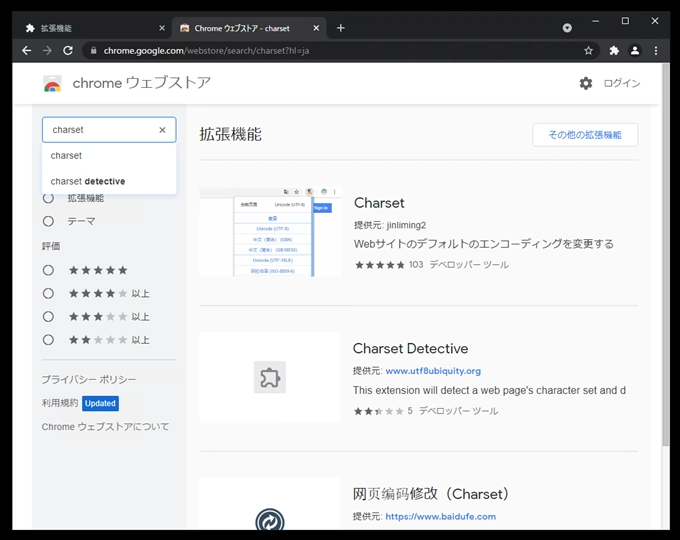Minimize the Chrome window

(x=595, y=21)
